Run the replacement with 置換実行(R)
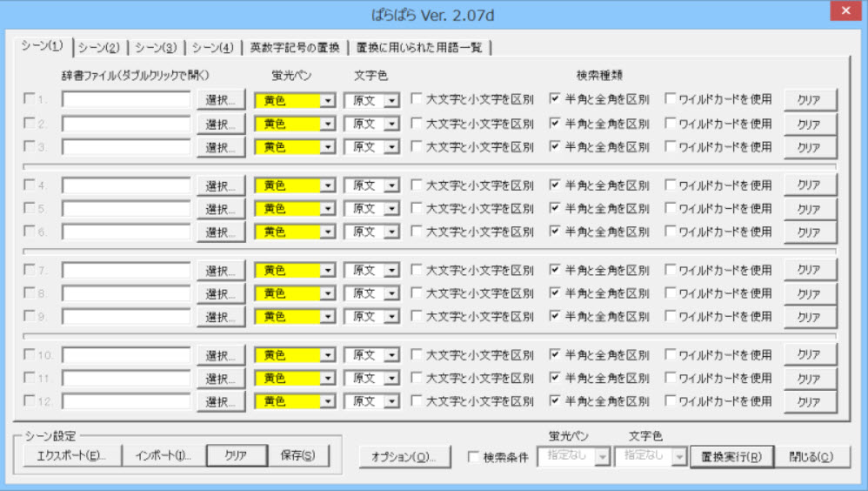868x491 pixels. (x=731, y=457)
